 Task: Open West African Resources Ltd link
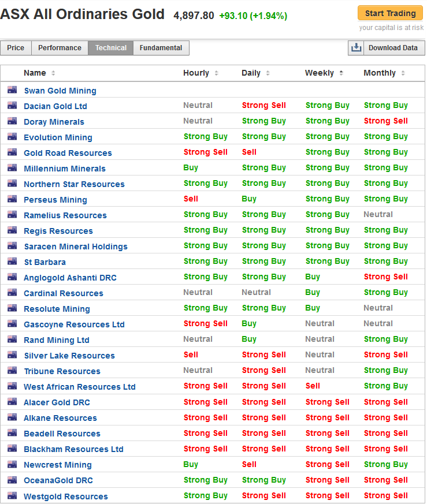80,387
